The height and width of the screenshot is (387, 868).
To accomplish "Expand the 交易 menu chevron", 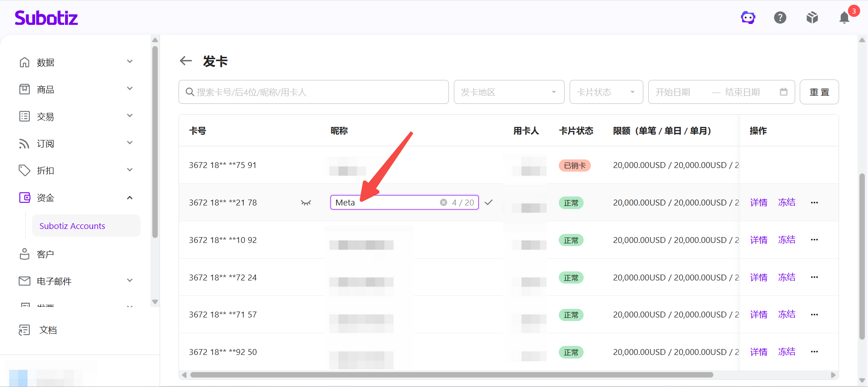I will (x=130, y=116).
